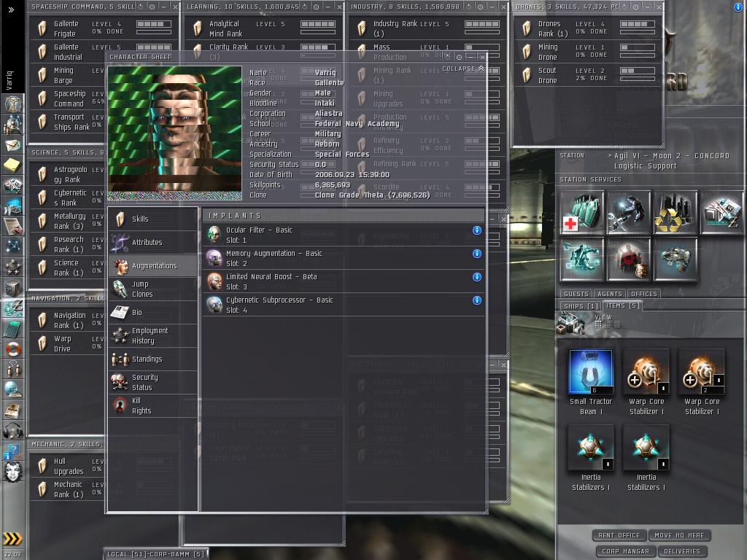Open the wallet coins icon in Neocom
The image size is (747, 560).
[x=13, y=308]
